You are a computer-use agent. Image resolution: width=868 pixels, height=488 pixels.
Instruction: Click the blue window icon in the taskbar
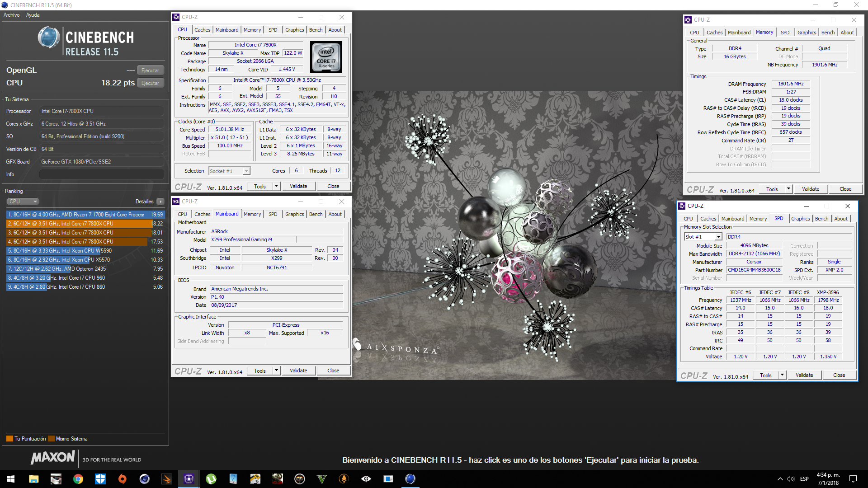(x=388, y=479)
